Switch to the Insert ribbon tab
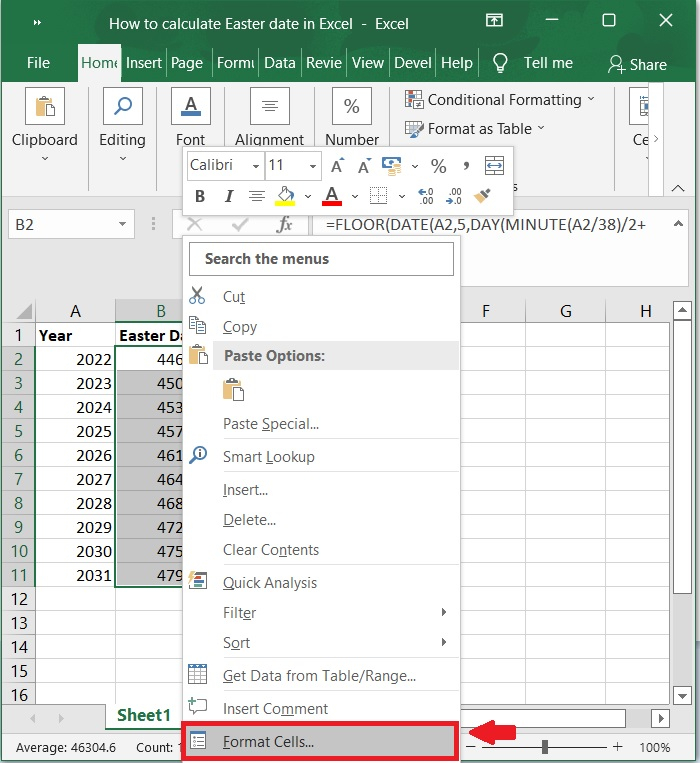The width and height of the screenshot is (700, 763). tap(144, 63)
